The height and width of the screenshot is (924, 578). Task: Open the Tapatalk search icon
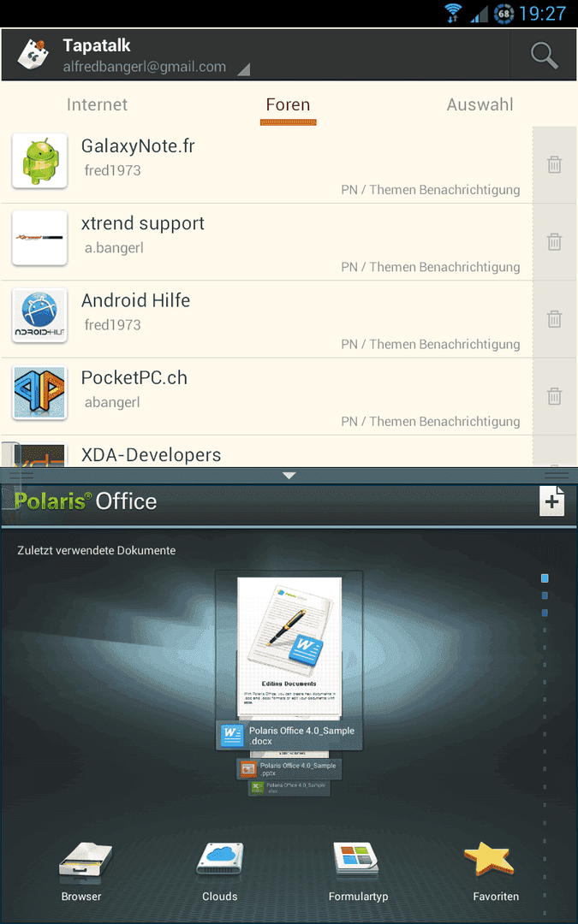(544, 56)
